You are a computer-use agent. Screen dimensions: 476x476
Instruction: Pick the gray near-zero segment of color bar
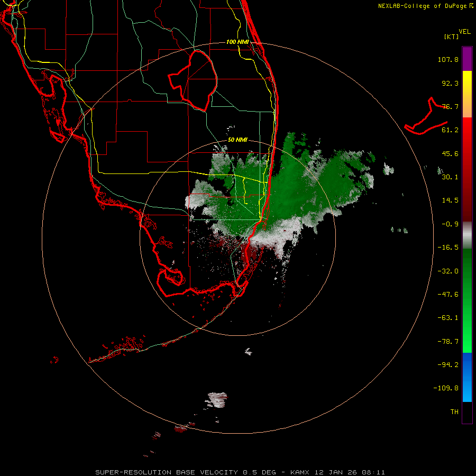467,234
